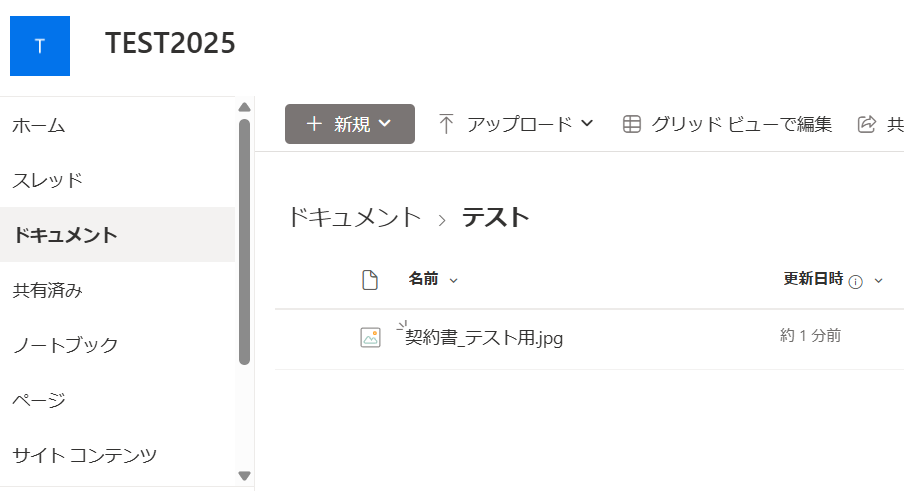This screenshot has height=491, width=904.
Task: Click the info icon beside 更新日時
Action: [x=855, y=282]
